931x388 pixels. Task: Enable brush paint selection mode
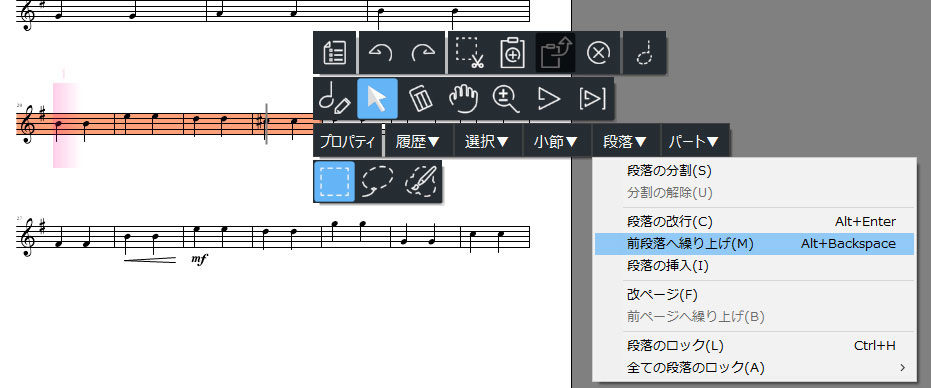[x=420, y=182]
